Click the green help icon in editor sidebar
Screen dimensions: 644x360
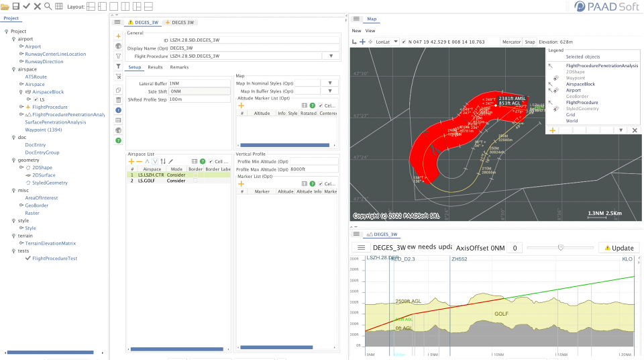click(x=118, y=140)
